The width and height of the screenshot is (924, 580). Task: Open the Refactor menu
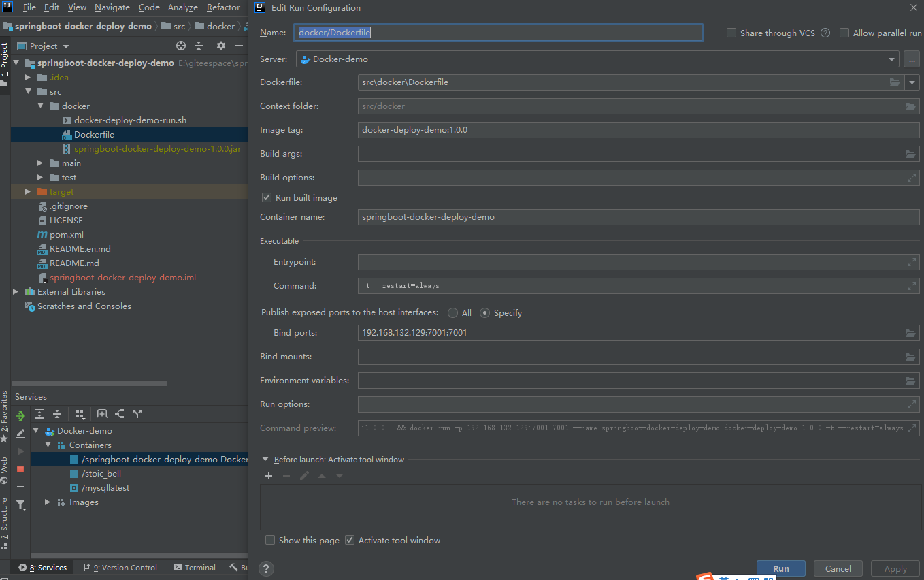223,7
